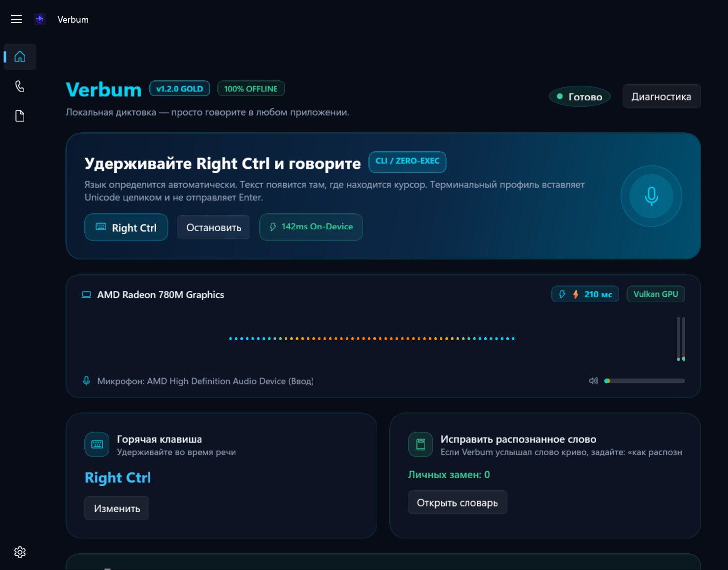Click the 100% OFFLINE badge
728x570 pixels.
pos(251,89)
